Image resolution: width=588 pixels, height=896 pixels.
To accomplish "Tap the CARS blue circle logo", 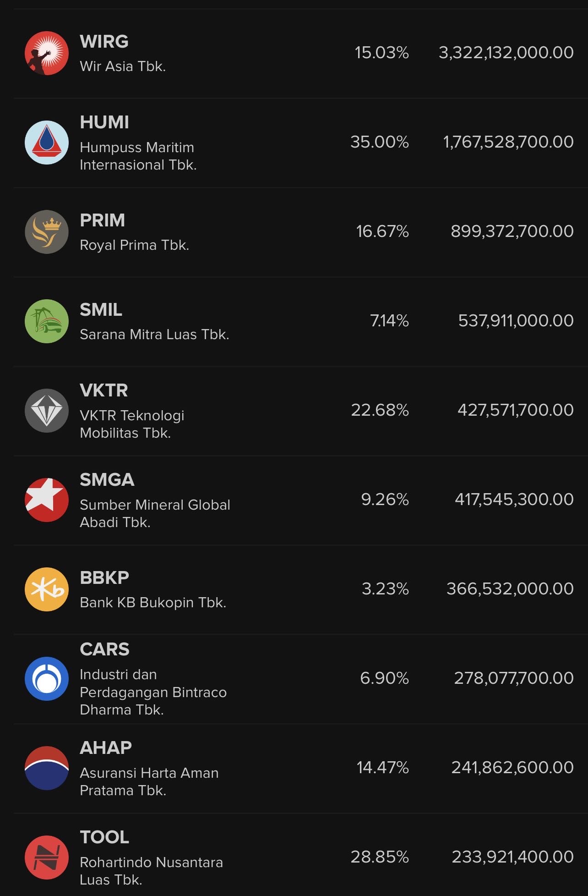I will [x=47, y=679].
